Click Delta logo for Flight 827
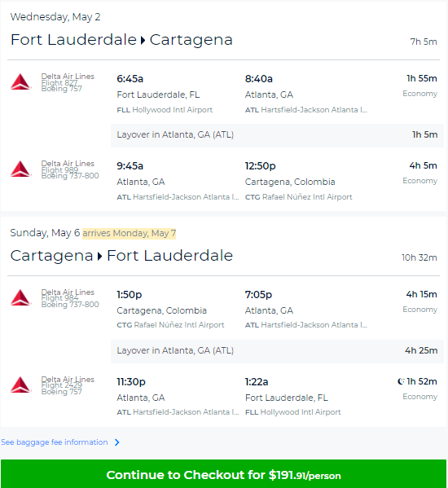The image size is (448, 488). (x=21, y=81)
